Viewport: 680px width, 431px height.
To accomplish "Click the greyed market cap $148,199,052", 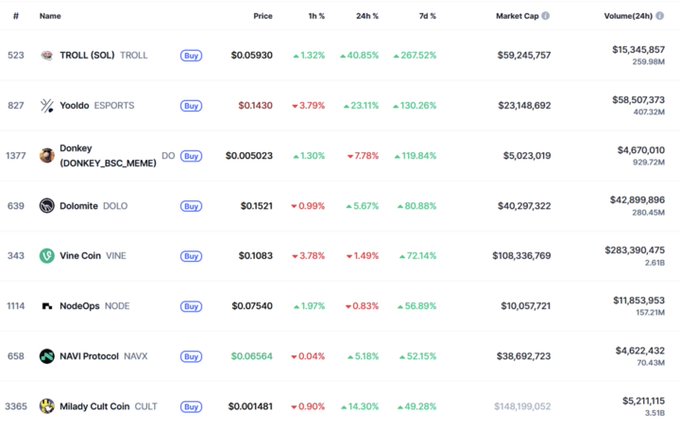I will (x=523, y=406).
